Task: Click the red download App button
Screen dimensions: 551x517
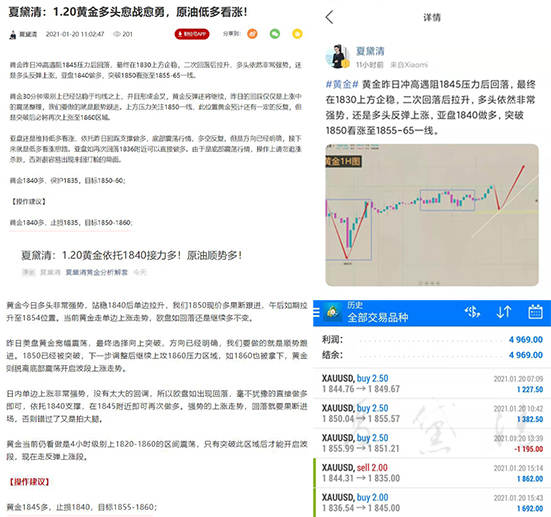Action: [x=192, y=34]
